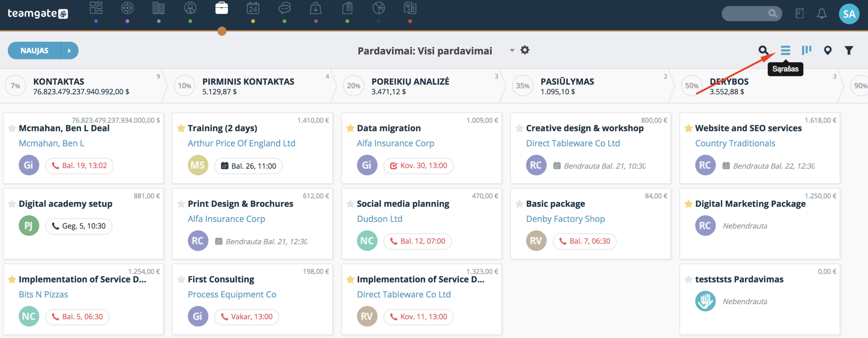Toggle star on Creative design & workshop

coord(519,128)
